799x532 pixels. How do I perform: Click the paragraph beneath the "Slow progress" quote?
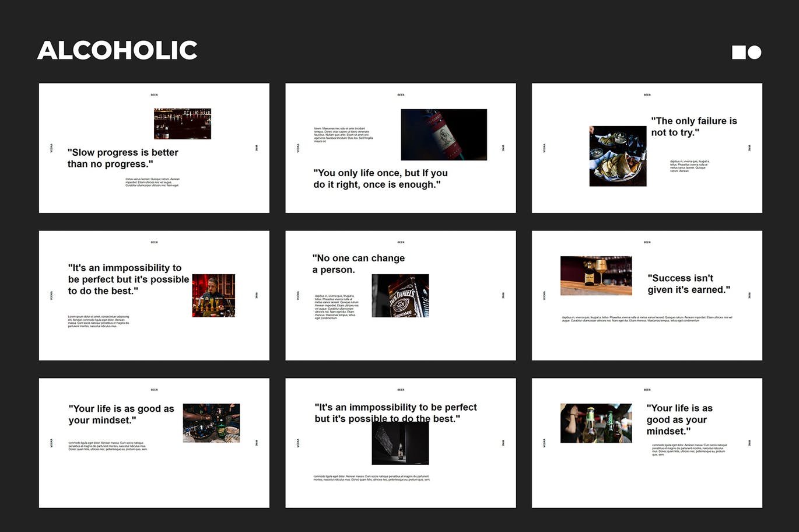click(x=152, y=183)
